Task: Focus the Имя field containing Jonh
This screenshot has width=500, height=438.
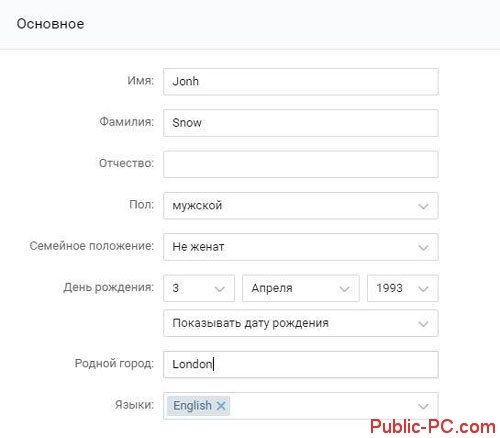Action: pyautogui.click(x=301, y=82)
